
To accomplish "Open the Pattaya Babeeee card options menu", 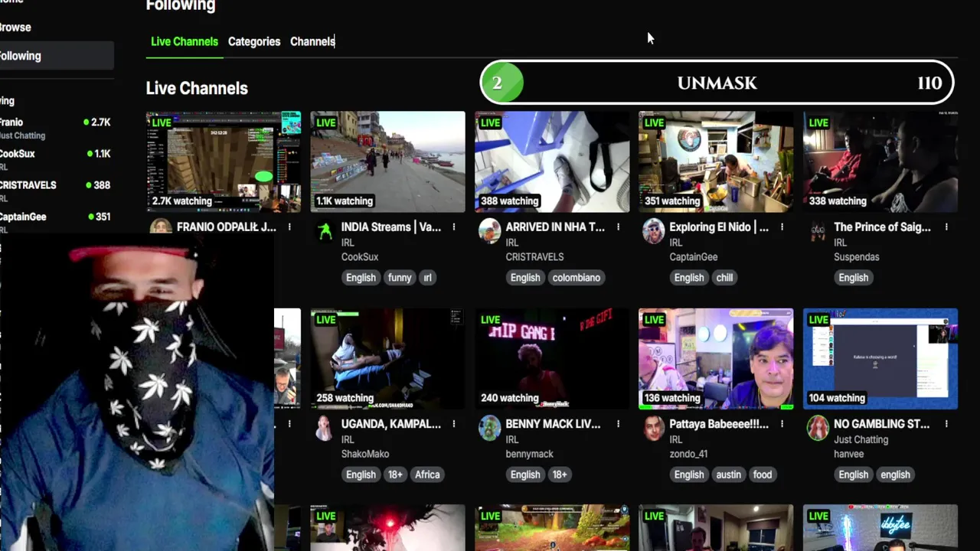I will tap(782, 424).
